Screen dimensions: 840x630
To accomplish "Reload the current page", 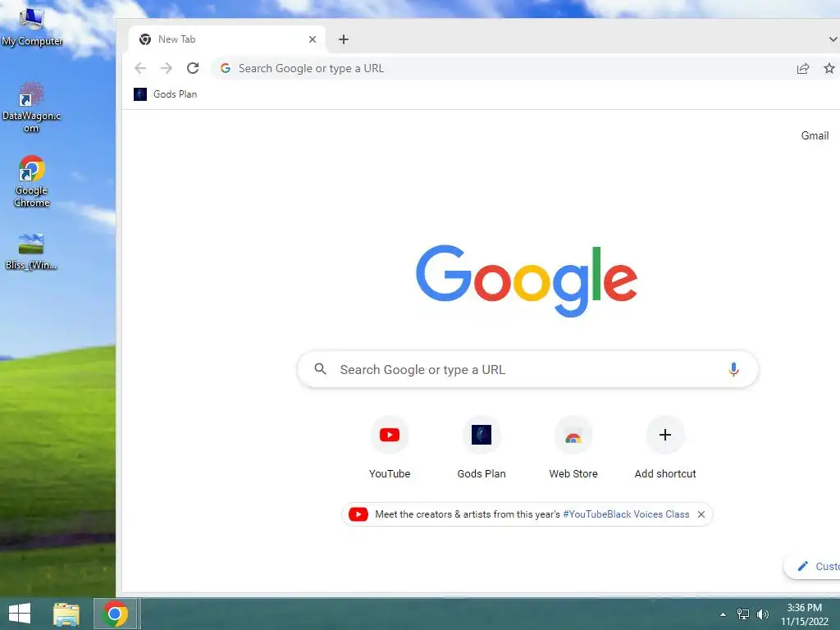I will pos(193,68).
